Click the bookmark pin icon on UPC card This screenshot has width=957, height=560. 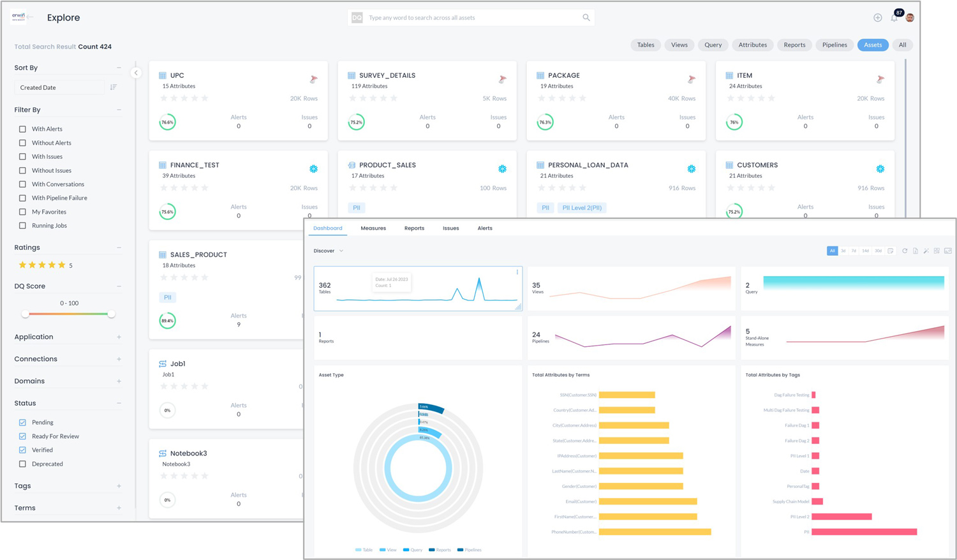coord(312,78)
